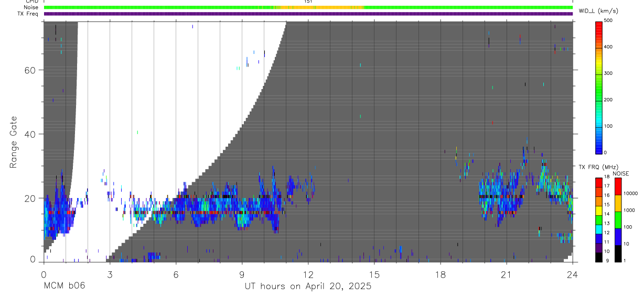
Task: Click the '1000' label on NOISE legend
Action: [630, 210]
